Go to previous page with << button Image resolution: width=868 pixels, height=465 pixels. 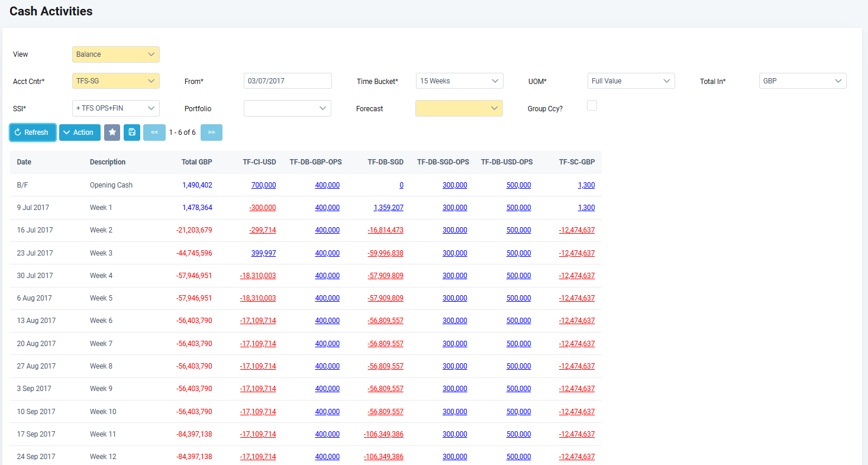click(x=154, y=133)
